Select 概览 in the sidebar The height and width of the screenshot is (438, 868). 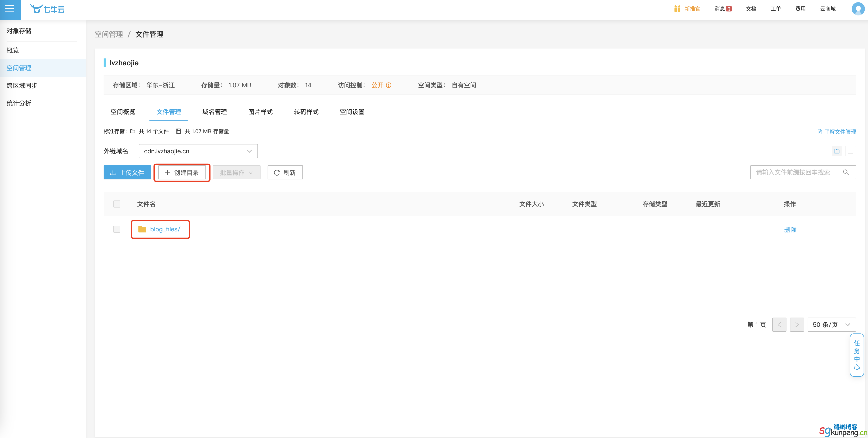pyautogui.click(x=43, y=50)
